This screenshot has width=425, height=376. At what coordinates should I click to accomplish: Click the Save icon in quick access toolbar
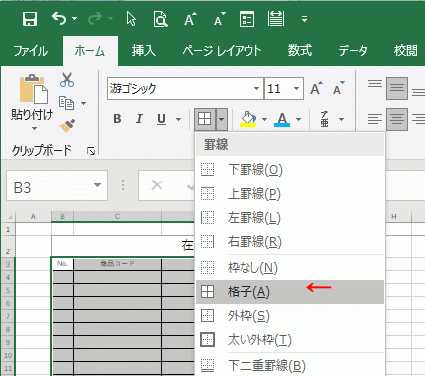click(x=30, y=19)
